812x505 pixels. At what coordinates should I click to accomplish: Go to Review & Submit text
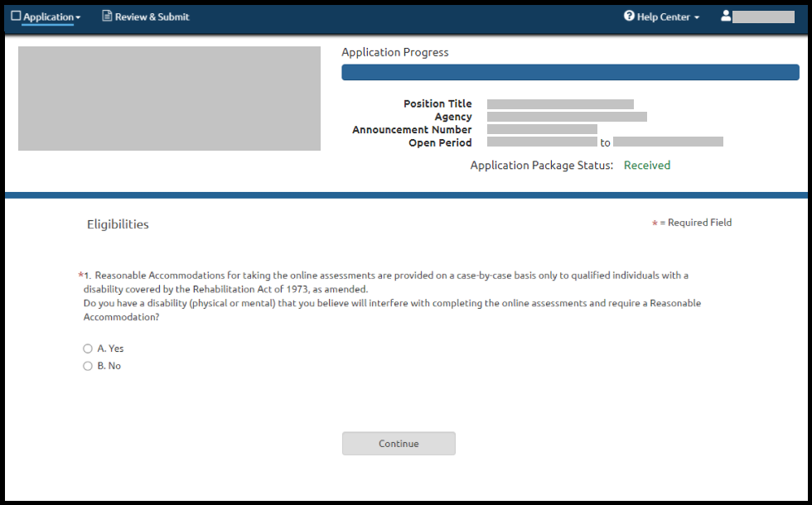pyautogui.click(x=152, y=17)
